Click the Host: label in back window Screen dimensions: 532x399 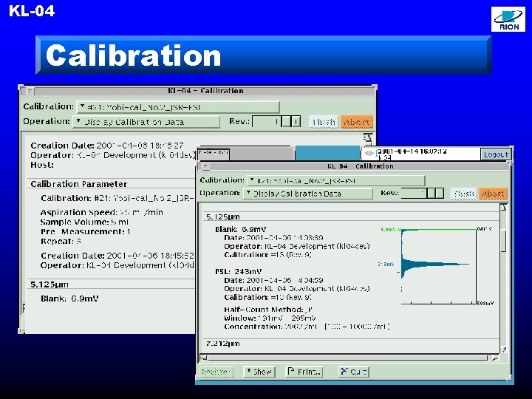click(42, 165)
